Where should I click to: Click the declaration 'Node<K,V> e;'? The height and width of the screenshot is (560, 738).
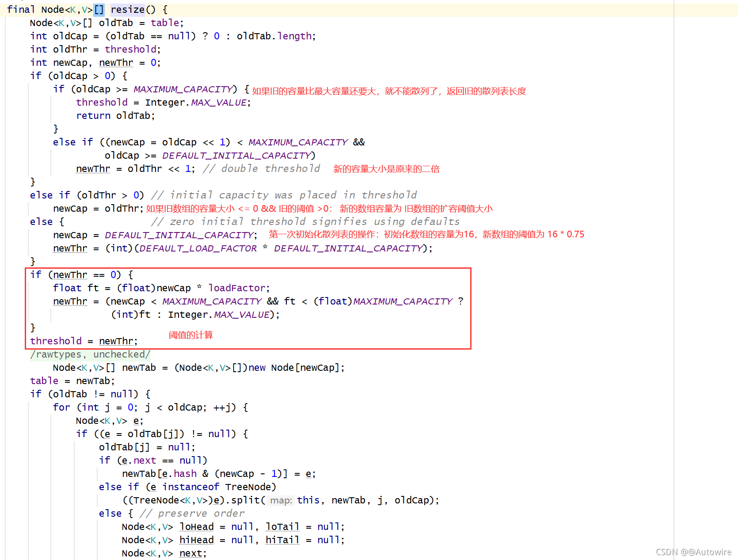point(110,421)
